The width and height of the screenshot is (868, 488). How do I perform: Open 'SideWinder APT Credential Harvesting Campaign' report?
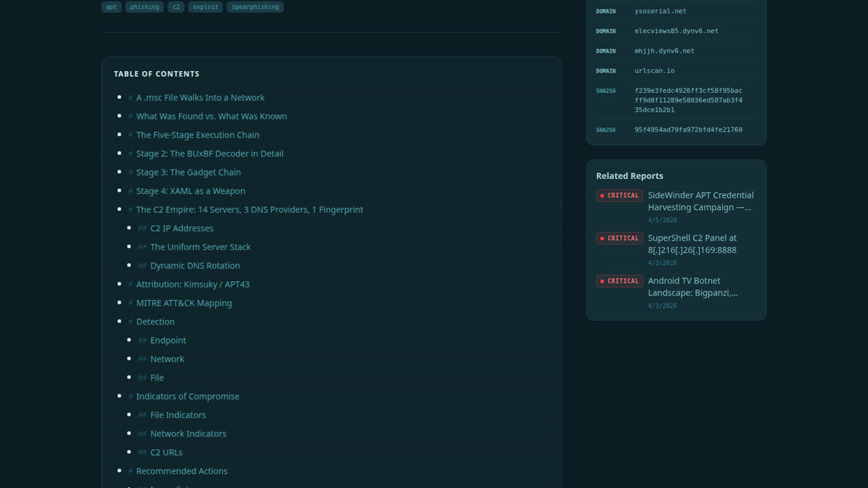(x=701, y=201)
